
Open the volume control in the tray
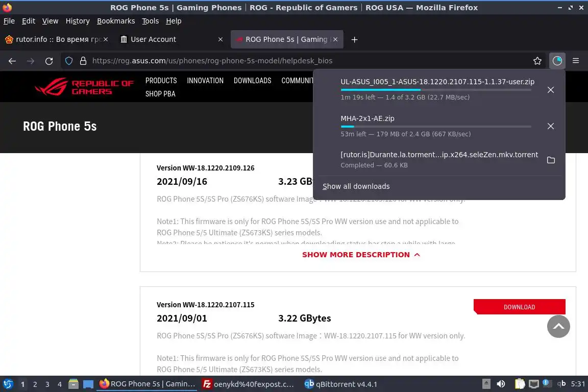click(501, 384)
